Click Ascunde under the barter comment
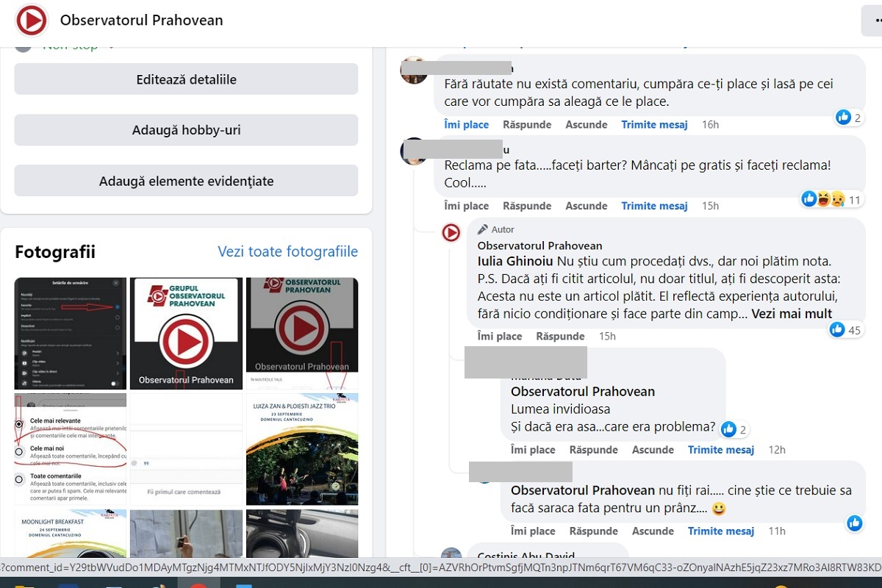Screen dimensions: 882x588 [586, 206]
